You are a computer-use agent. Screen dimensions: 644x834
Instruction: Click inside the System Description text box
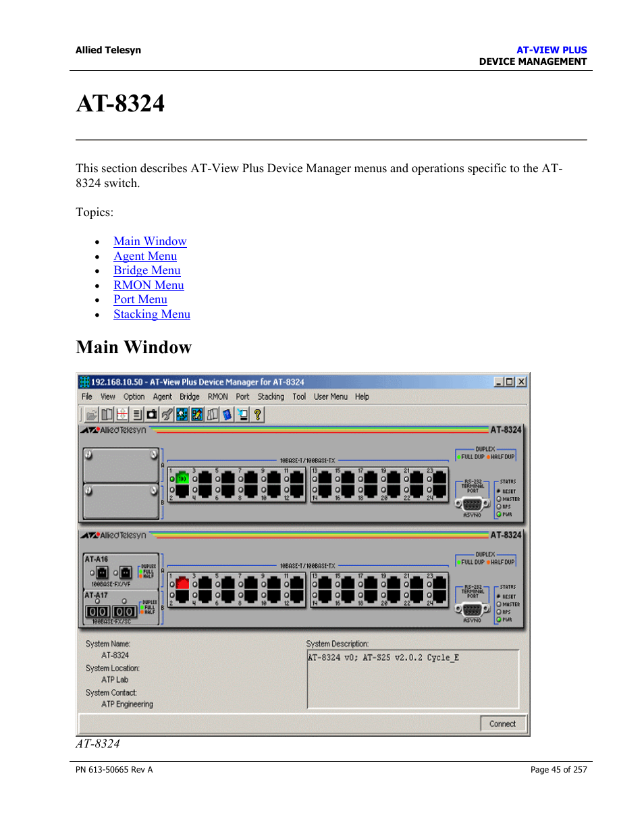pos(413,679)
